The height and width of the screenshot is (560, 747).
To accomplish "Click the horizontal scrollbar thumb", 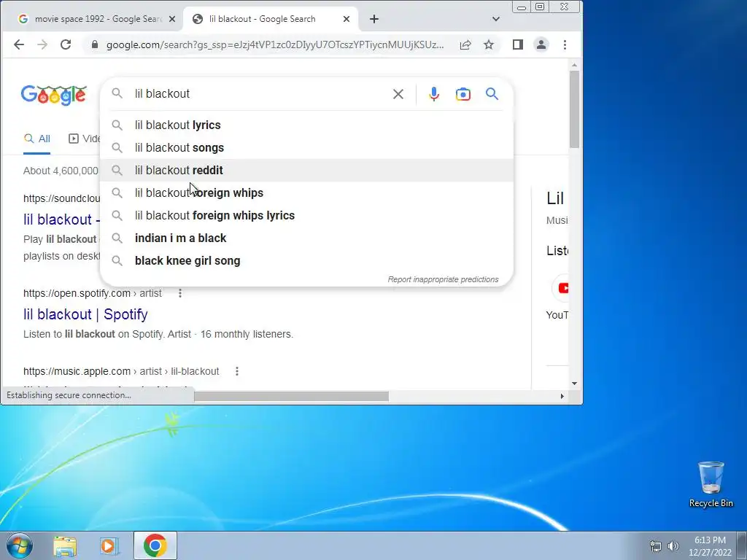I will pos(292,396).
